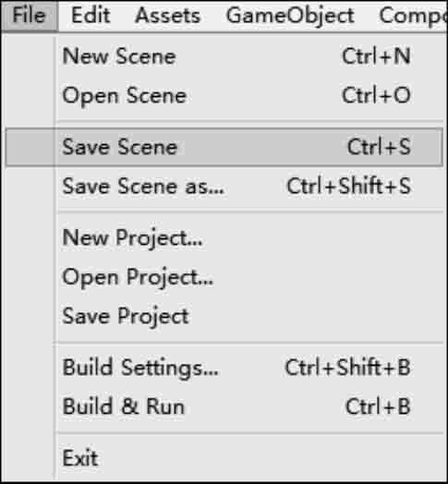448x484 pixels.
Task: Open the Edit menu
Action: tap(91, 16)
